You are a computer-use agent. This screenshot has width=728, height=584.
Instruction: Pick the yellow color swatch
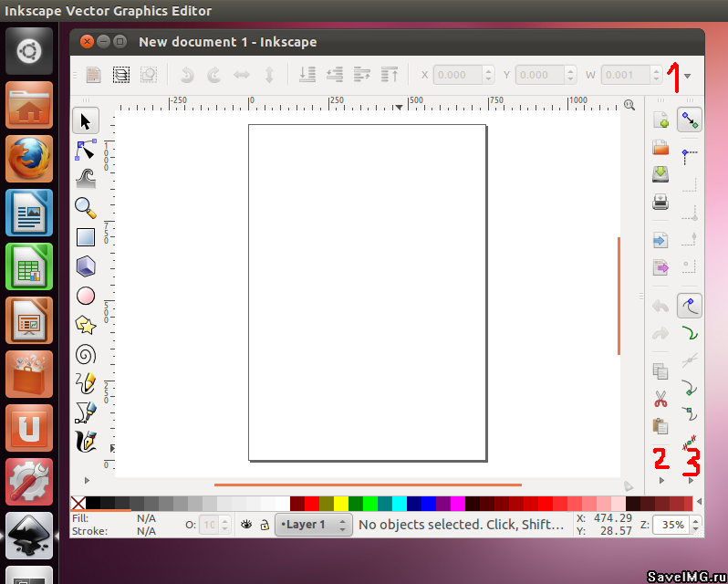341,503
